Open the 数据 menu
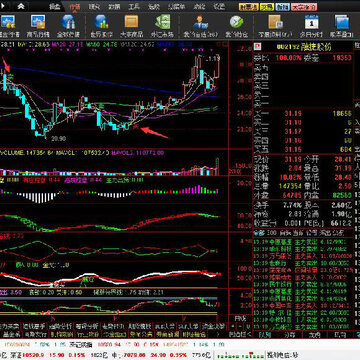Screen dimensions: 360x360 click(114, 6)
